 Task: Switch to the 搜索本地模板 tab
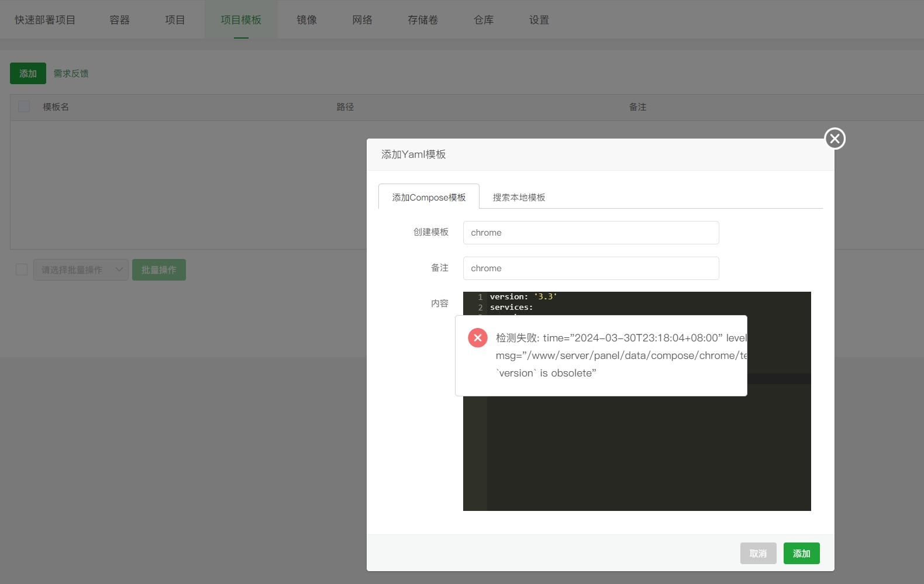pos(519,197)
